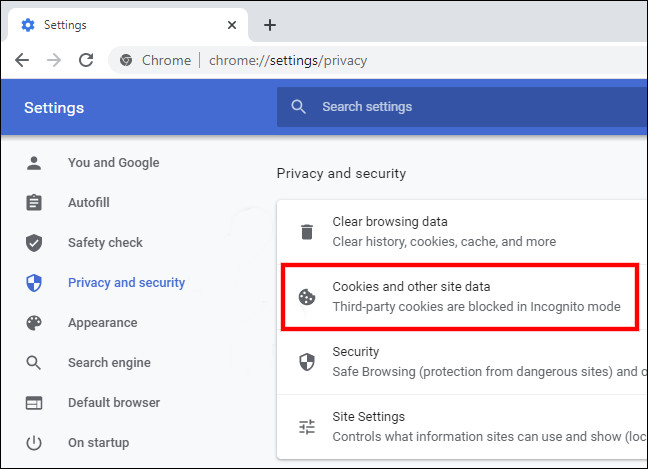
Task: Click the gear favicon on Settings tab
Action: 28,25
